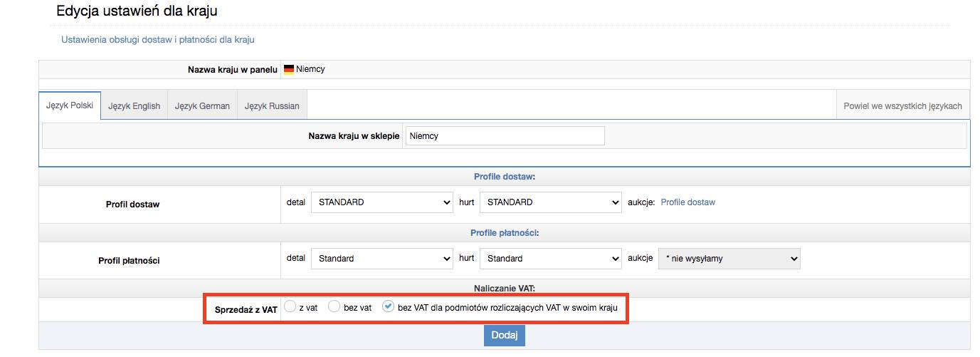Click the blue Dodaj button

pos(504,336)
